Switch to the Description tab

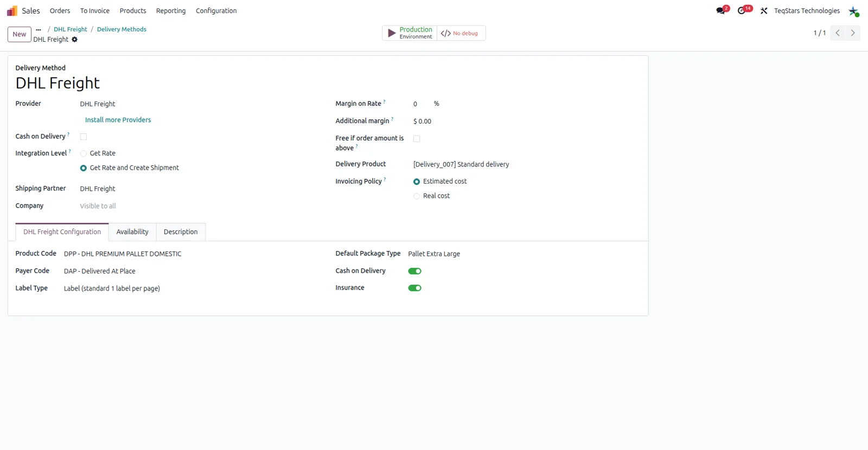[x=181, y=232]
